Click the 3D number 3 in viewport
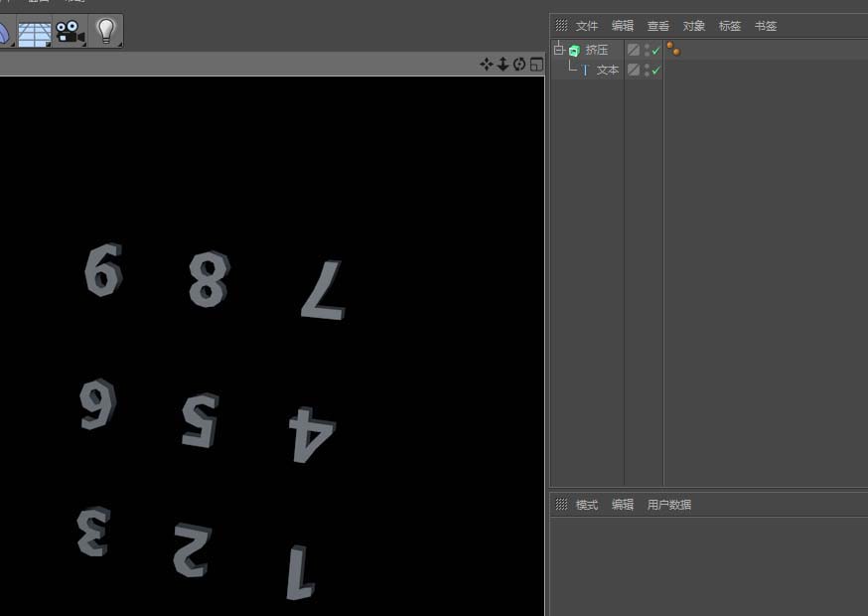The image size is (868, 616). [x=93, y=531]
